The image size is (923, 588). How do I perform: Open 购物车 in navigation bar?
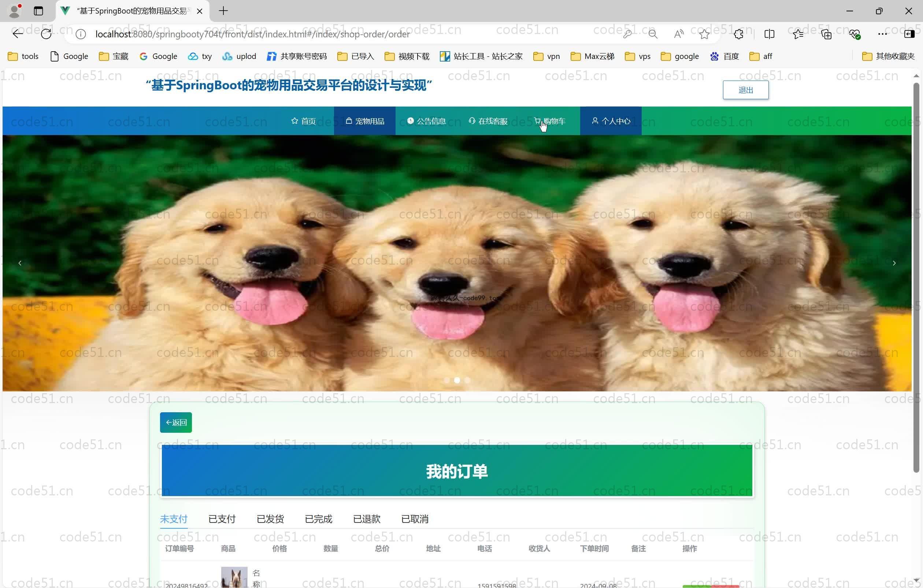point(549,121)
